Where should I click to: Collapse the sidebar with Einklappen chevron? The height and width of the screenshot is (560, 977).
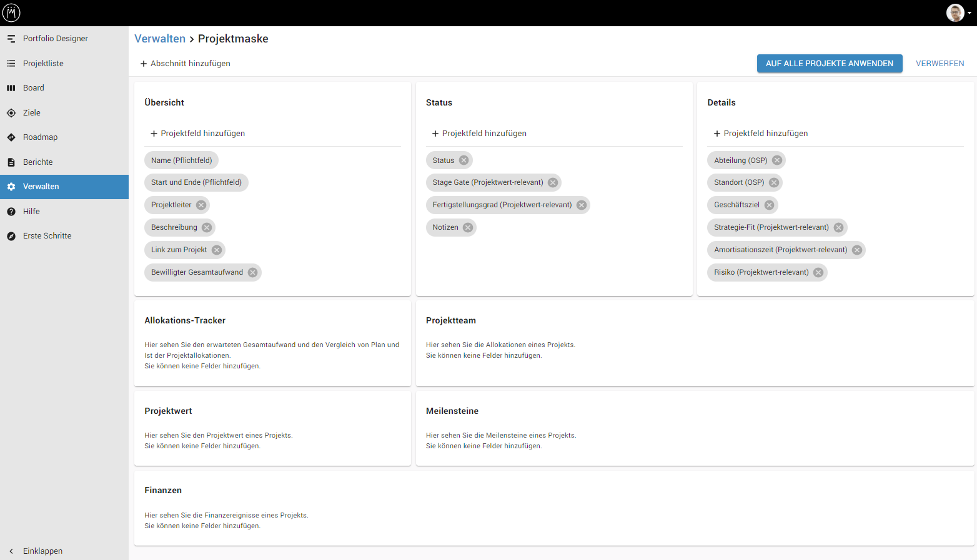coord(11,551)
